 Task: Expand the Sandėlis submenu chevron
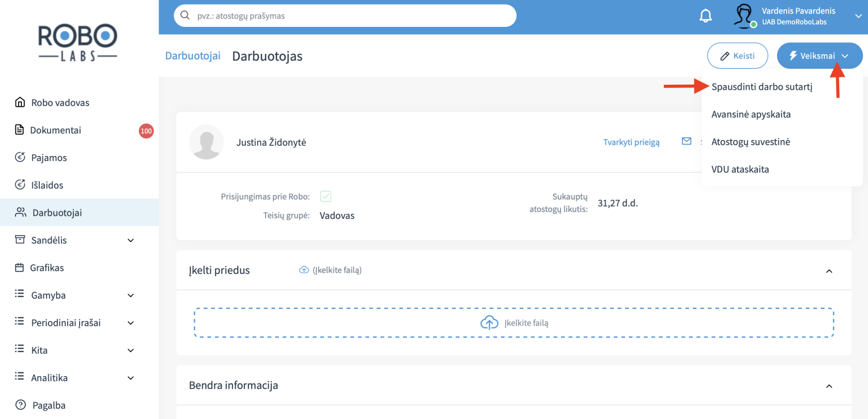coord(131,240)
